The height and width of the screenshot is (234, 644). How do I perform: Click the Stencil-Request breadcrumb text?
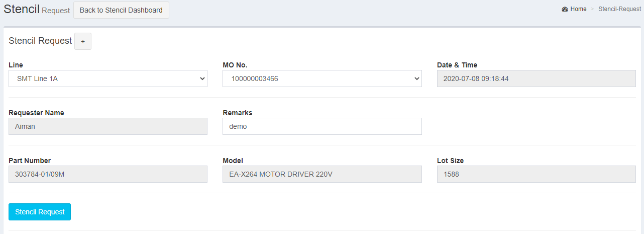(619, 9)
